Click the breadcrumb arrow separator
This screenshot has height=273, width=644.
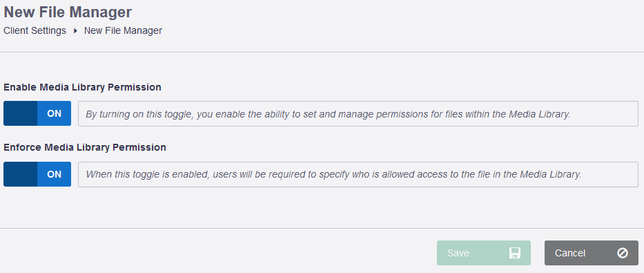75,31
